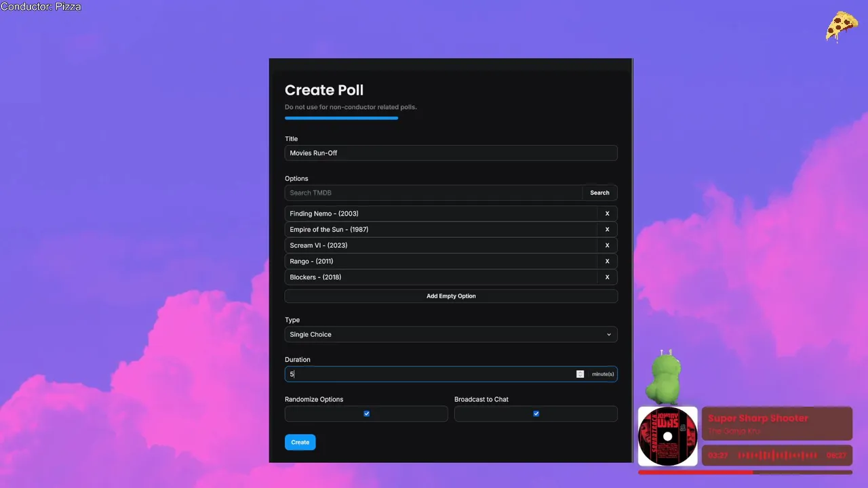Screen dimensions: 868x488
Task: Focus the poll Title field
Action: 451,153
